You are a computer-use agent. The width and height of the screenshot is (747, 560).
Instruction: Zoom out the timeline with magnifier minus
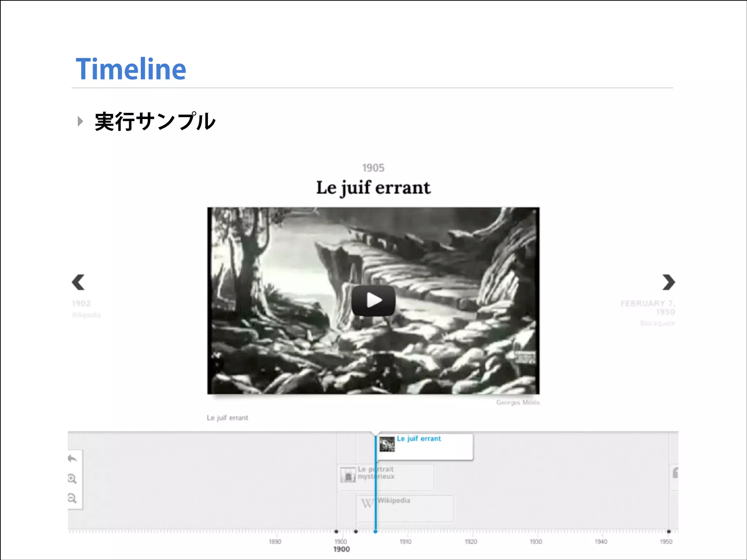[72, 498]
